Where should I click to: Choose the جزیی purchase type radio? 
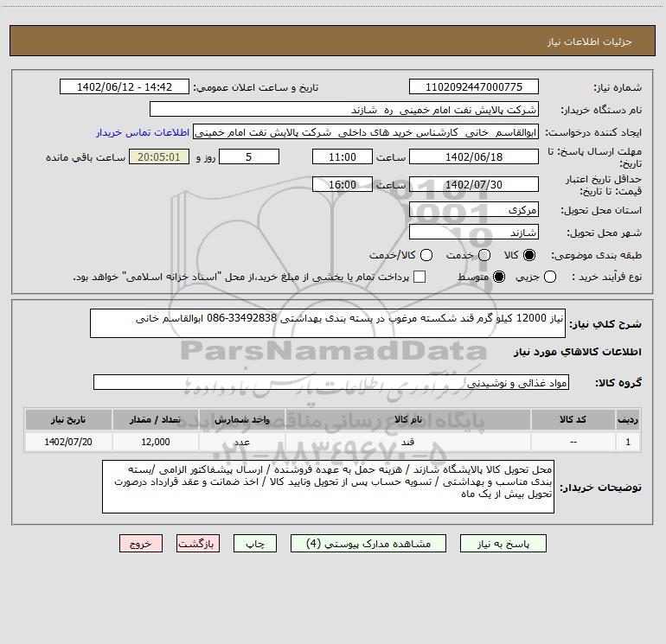tap(549, 277)
